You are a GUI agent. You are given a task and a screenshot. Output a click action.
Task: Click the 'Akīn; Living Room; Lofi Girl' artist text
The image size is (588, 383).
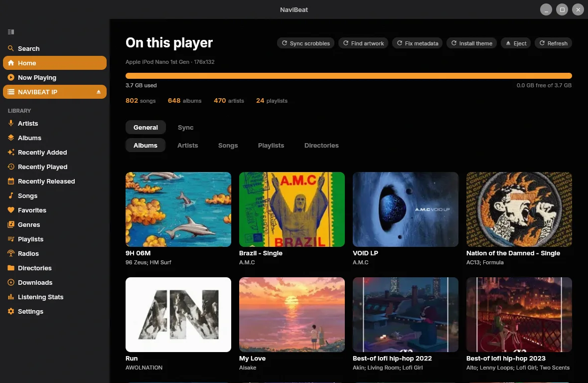point(388,368)
